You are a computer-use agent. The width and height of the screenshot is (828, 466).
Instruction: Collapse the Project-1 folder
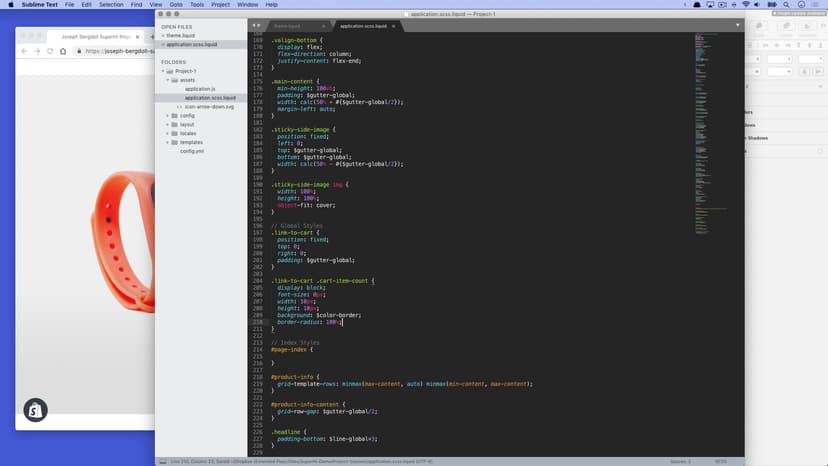coord(164,72)
